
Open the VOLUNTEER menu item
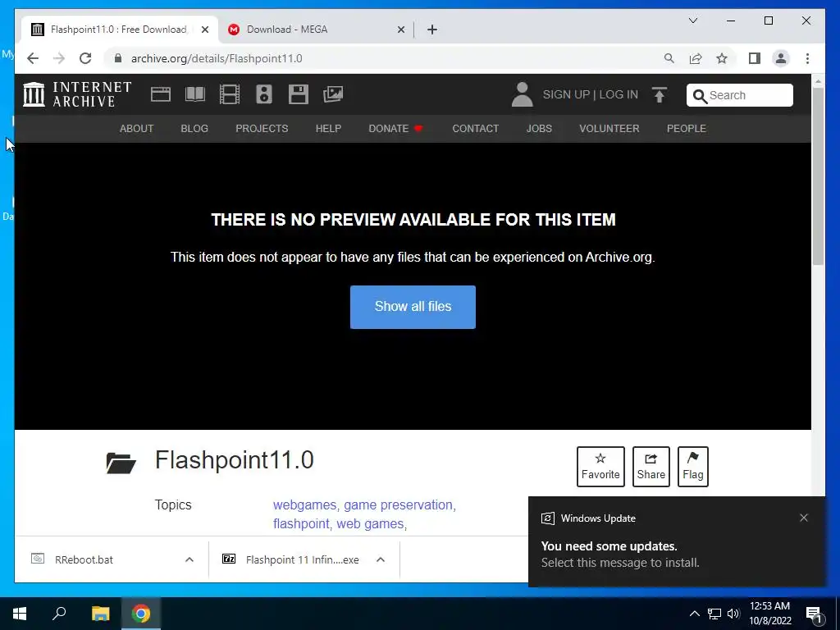(x=609, y=129)
